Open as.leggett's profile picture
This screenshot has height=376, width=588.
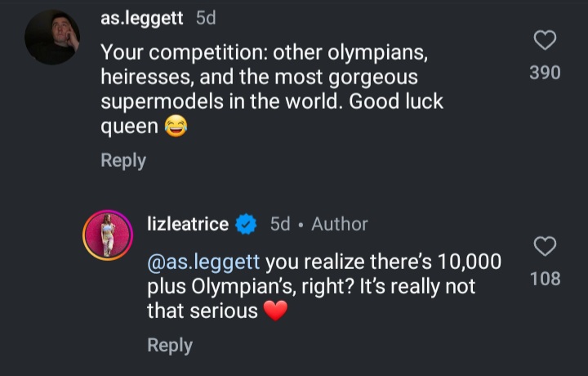pos(52,38)
